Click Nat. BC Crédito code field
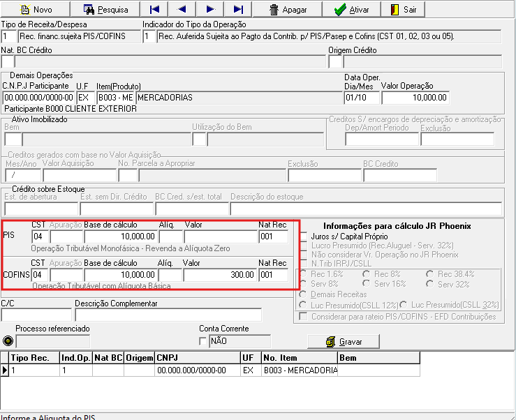The image size is (516, 420). tap(8, 61)
